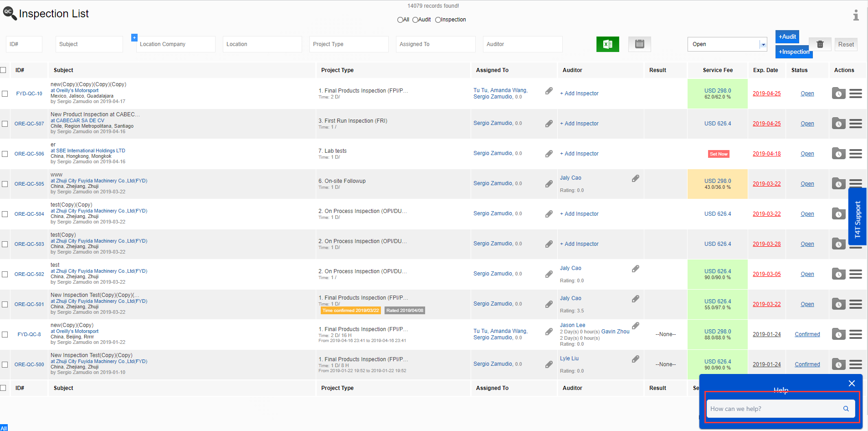Edit assigned user for ORE-QC-507
Screen dimensions: 868x431
549,124
